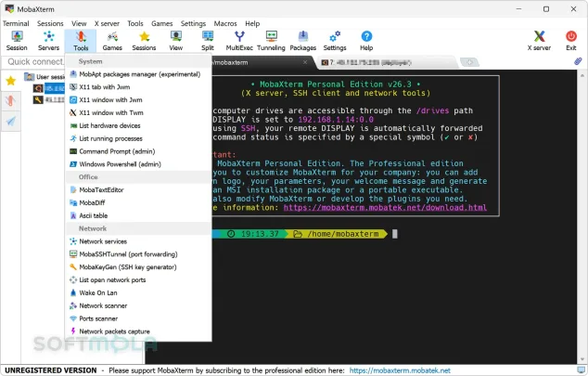Open the X server menu
Viewport: 588px width, 376px height.
click(x=107, y=23)
